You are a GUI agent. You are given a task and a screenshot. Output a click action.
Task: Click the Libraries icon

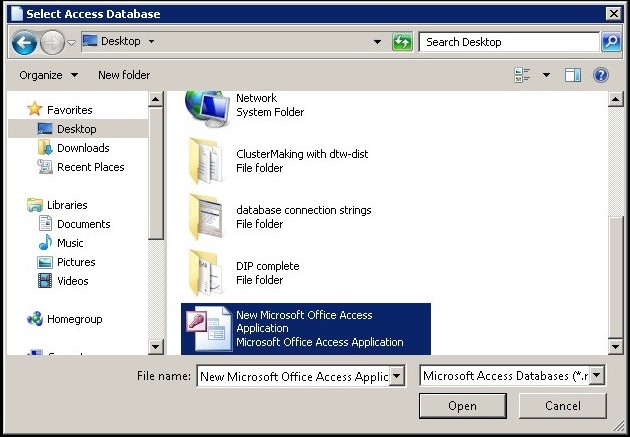pyautogui.click(x=35, y=205)
